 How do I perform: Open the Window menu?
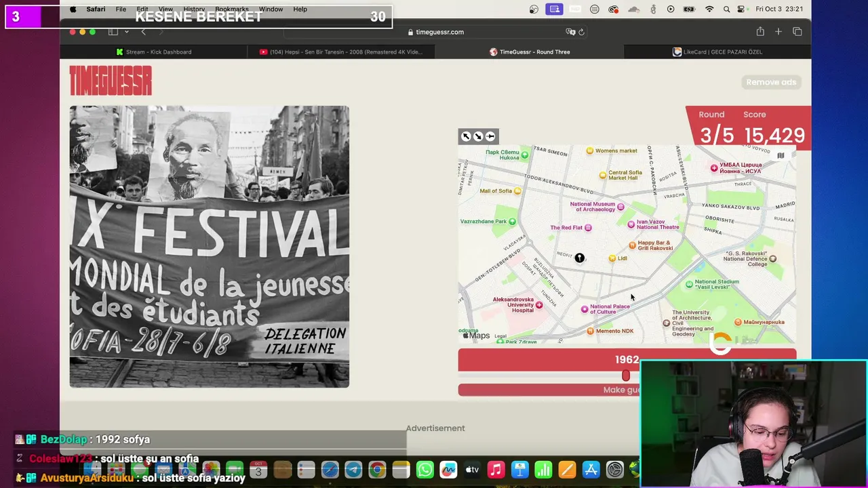pos(271,9)
